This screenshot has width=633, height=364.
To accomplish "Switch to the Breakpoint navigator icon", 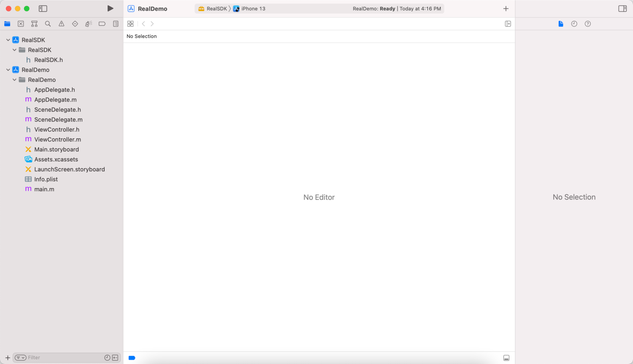I will pyautogui.click(x=102, y=24).
